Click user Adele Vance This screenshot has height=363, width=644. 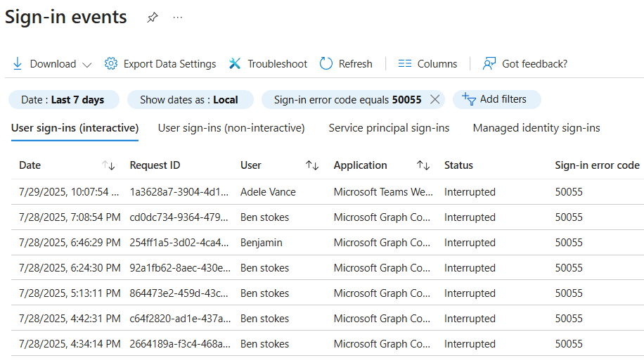tap(268, 192)
